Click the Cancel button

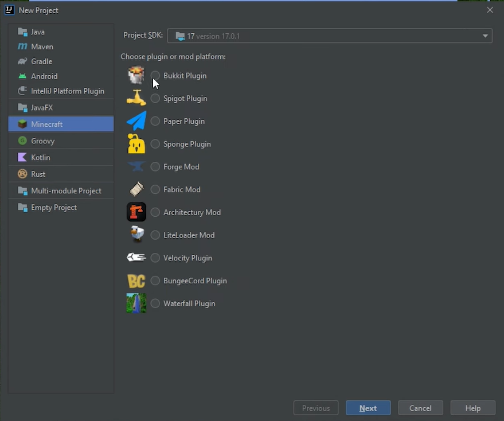click(x=420, y=408)
